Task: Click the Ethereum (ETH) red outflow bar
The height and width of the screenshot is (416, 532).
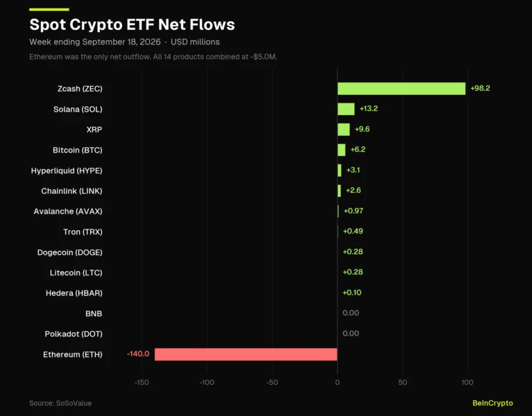Action: [x=246, y=354]
